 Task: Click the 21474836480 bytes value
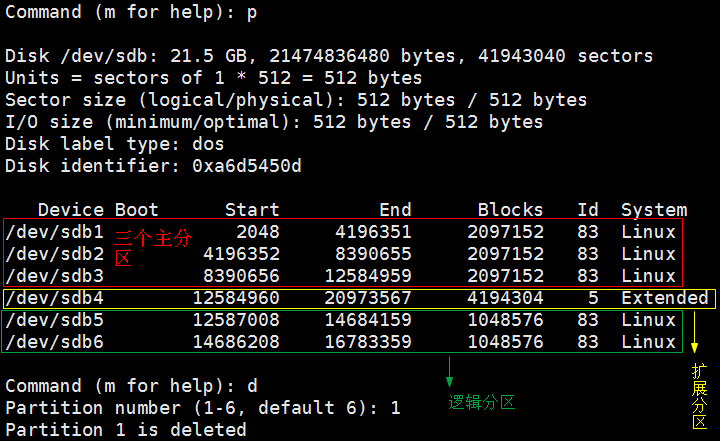pyautogui.click(x=367, y=56)
